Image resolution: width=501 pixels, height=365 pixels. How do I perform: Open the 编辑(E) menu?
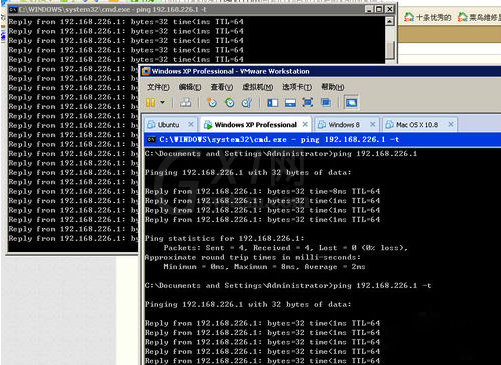coord(190,87)
